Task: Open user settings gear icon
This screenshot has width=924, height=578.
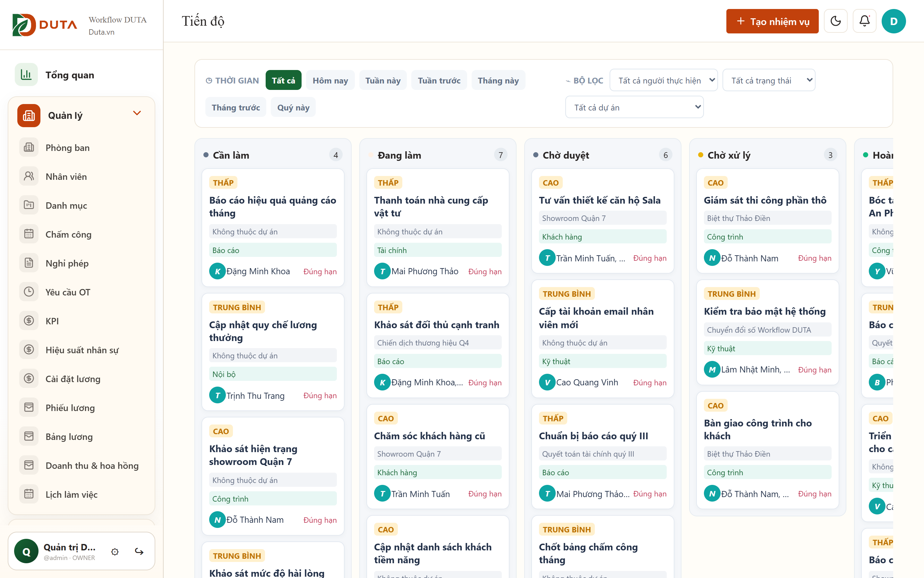Action: point(115,551)
